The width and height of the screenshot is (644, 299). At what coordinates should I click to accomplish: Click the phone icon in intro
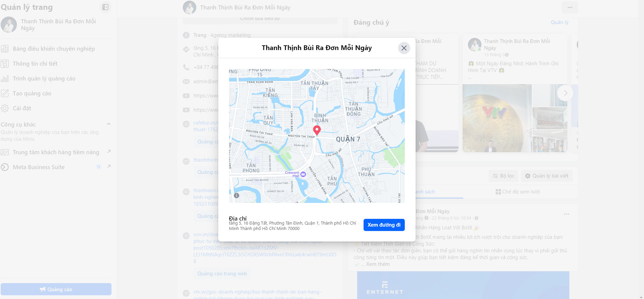click(x=186, y=67)
